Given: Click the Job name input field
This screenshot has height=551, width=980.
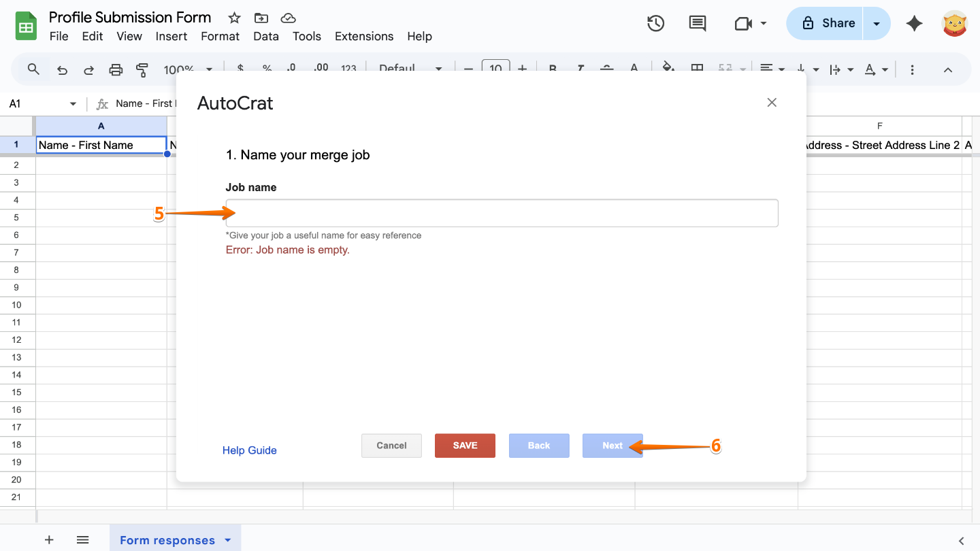Looking at the screenshot, I should point(502,213).
